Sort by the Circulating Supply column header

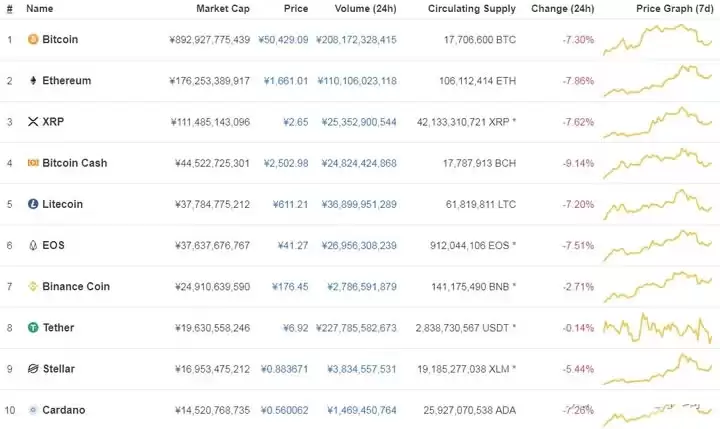pyautogui.click(x=472, y=9)
